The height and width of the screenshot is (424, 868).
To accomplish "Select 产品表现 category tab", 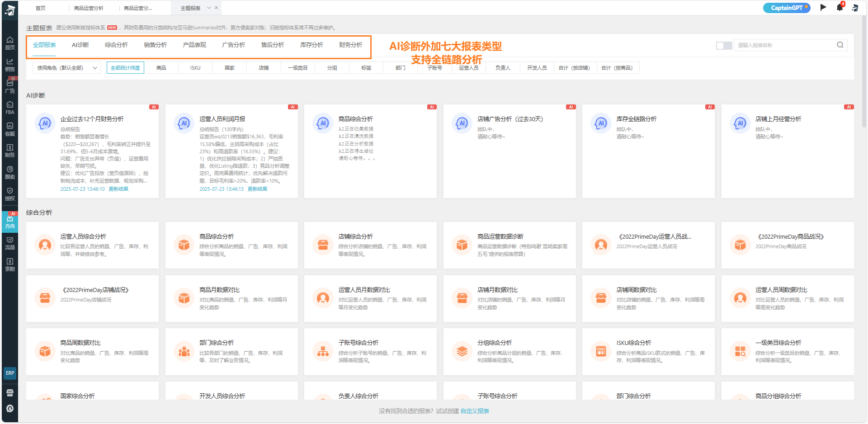I will tap(194, 45).
